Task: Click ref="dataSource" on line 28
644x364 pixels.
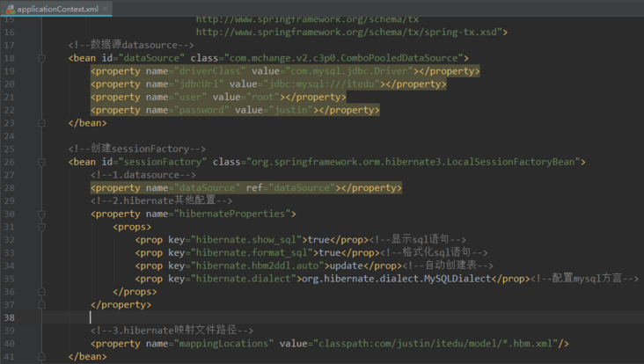Action: [x=291, y=188]
